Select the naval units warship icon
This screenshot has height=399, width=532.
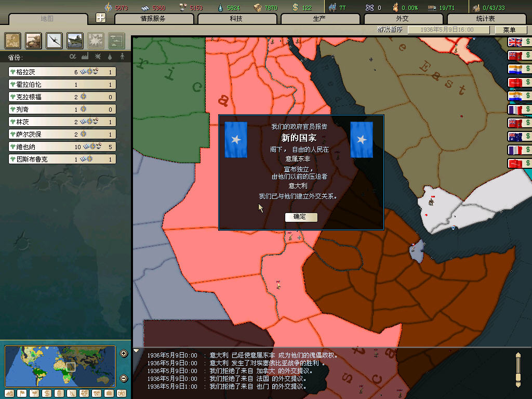75,40
